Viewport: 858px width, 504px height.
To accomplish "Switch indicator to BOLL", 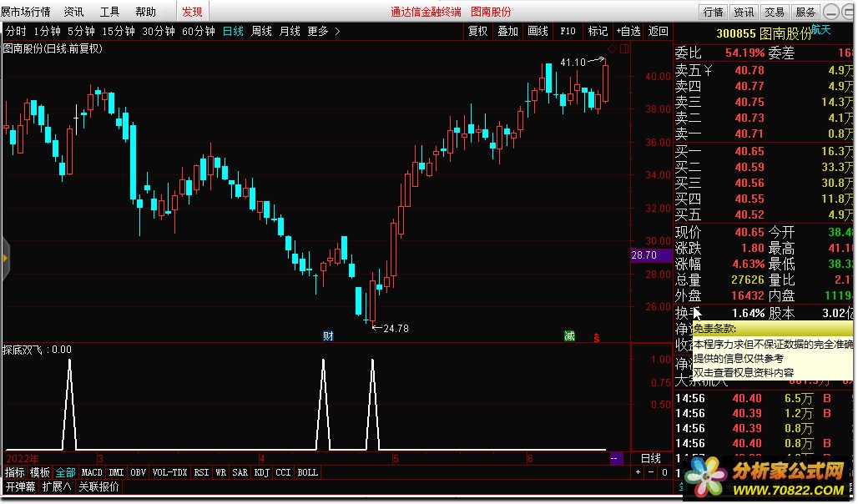I will click(307, 472).
